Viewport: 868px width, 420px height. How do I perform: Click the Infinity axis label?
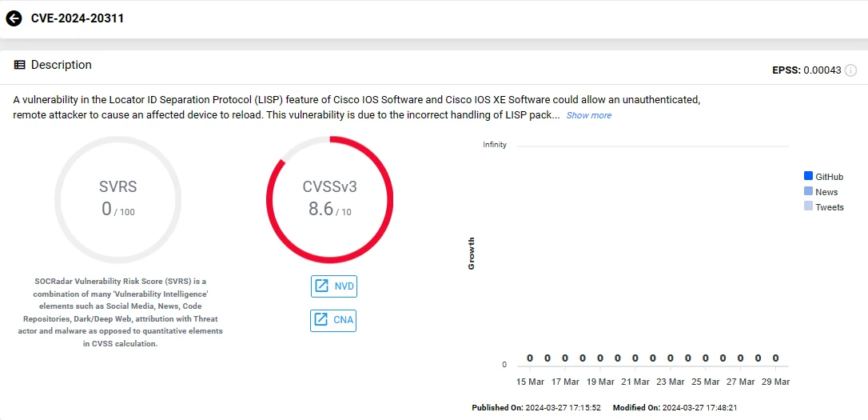point(494,145)
